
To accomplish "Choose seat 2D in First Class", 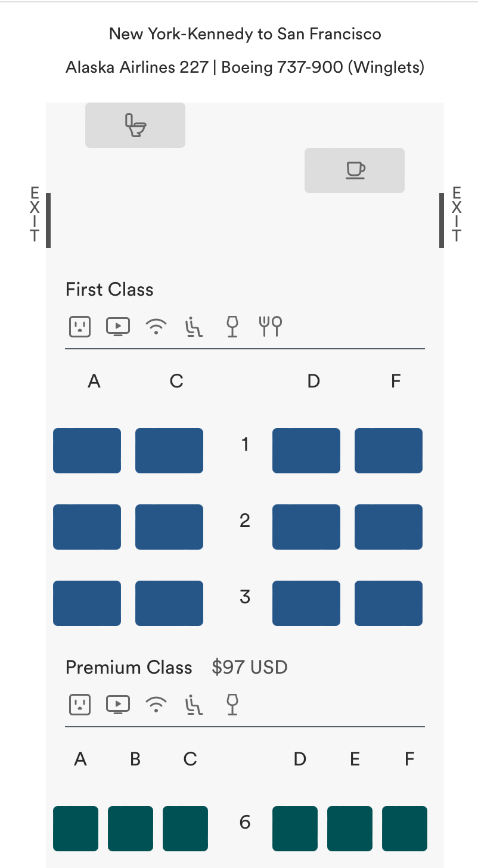I will coord(306,527).
